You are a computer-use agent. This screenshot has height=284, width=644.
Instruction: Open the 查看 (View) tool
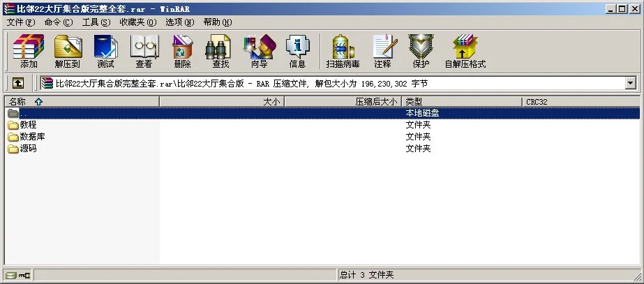click(144, 51)
